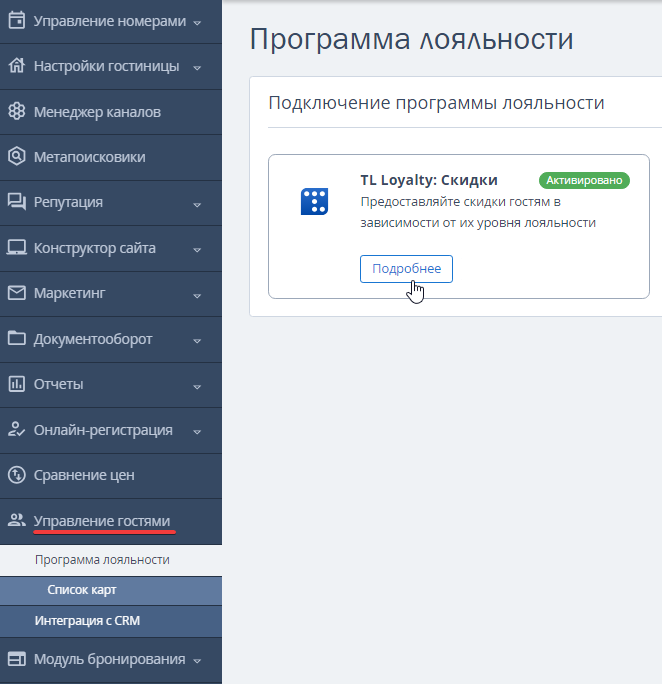Open the Маркетинг menu label
The height and width of the screenshot is (684, 662).
tap(69, 293)
